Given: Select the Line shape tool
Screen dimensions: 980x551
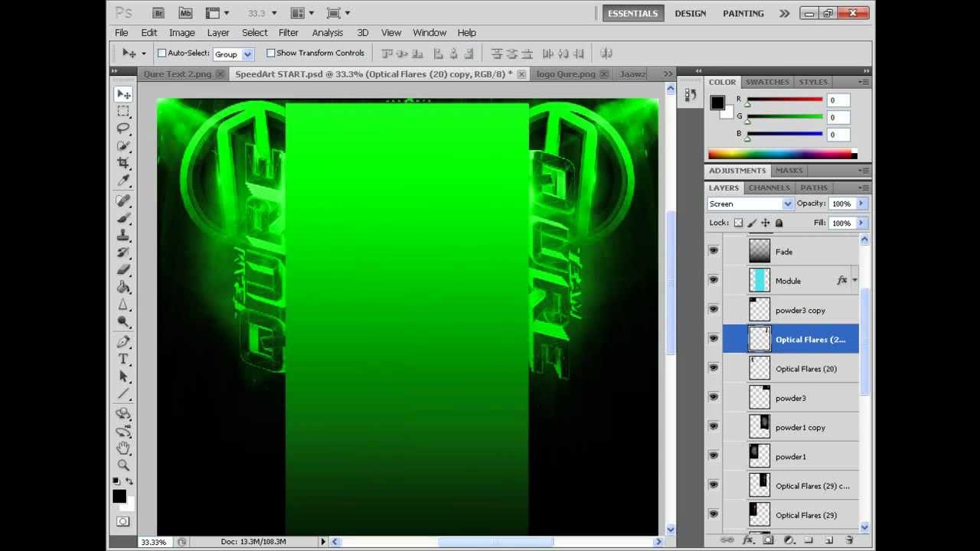Looking at the screenshot, I should tap(123, 393).
